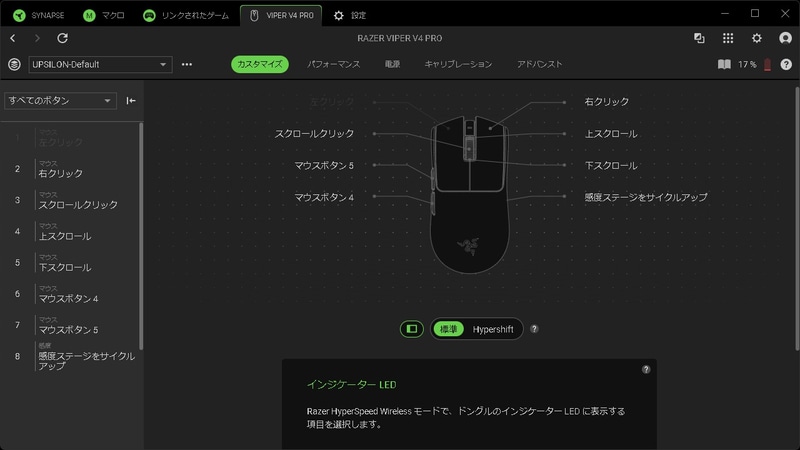Open the user guide book icon

click(724, 64)
